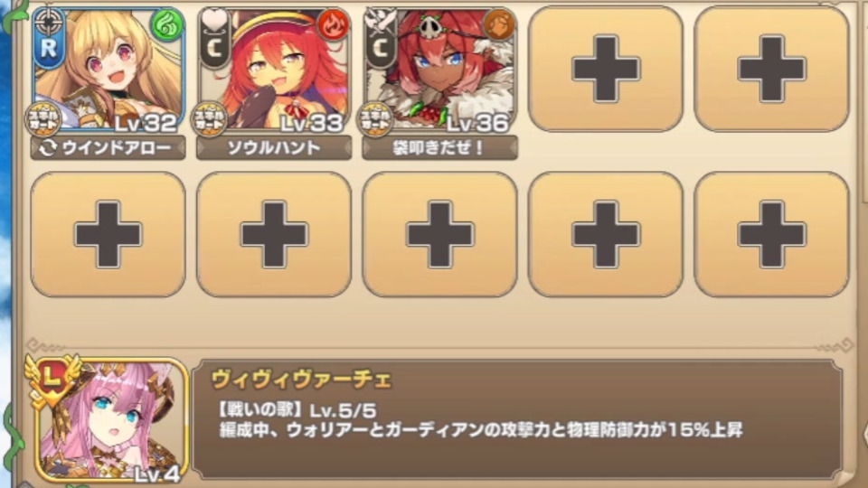Click the ソウルハント skill label
868x488 pixels.
pyautogui.click(x=274, y=147)
